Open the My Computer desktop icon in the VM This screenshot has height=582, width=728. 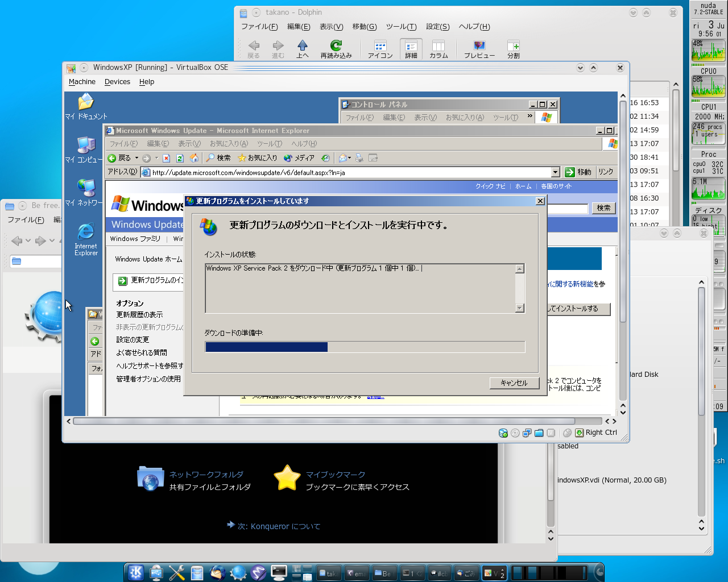click(x=86, y=149)
